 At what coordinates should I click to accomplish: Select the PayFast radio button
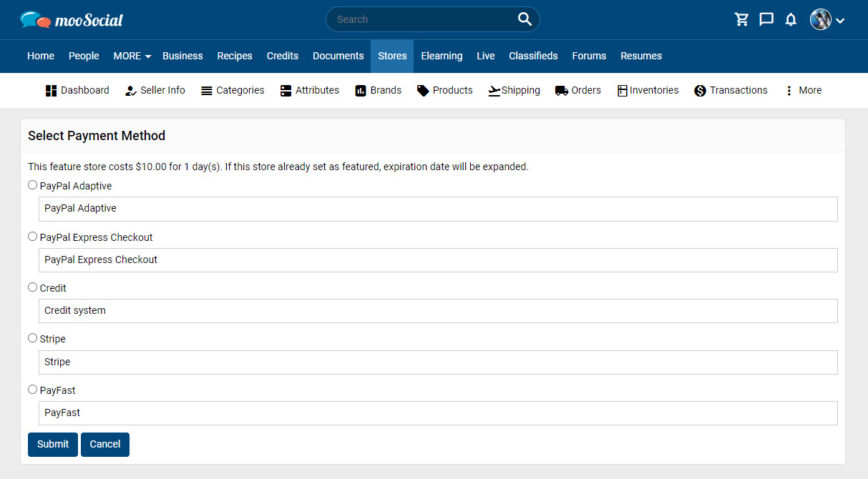[32, 390]
